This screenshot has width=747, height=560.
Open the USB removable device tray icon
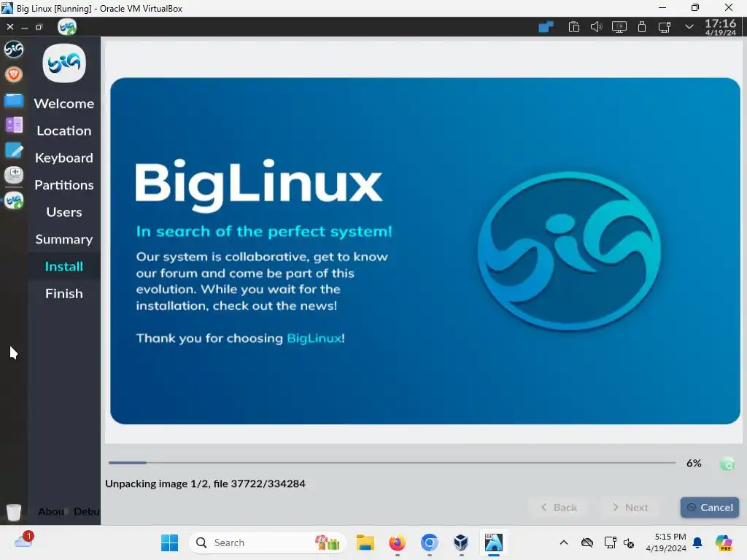pos(642,27)
